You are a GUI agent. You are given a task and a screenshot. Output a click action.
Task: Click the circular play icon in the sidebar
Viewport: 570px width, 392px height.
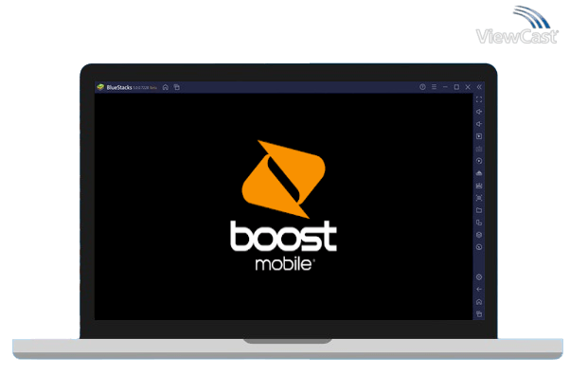pos(479,161)
